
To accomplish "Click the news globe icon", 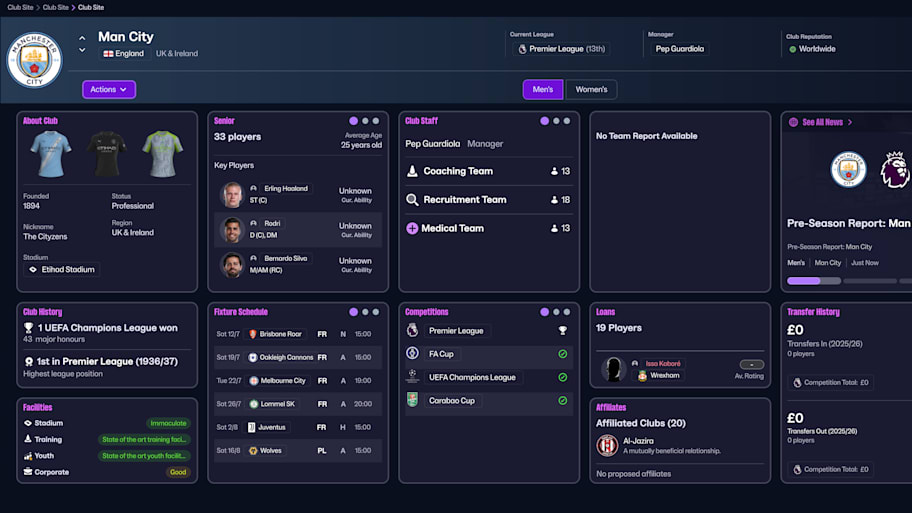I will [x=793, y=122].
